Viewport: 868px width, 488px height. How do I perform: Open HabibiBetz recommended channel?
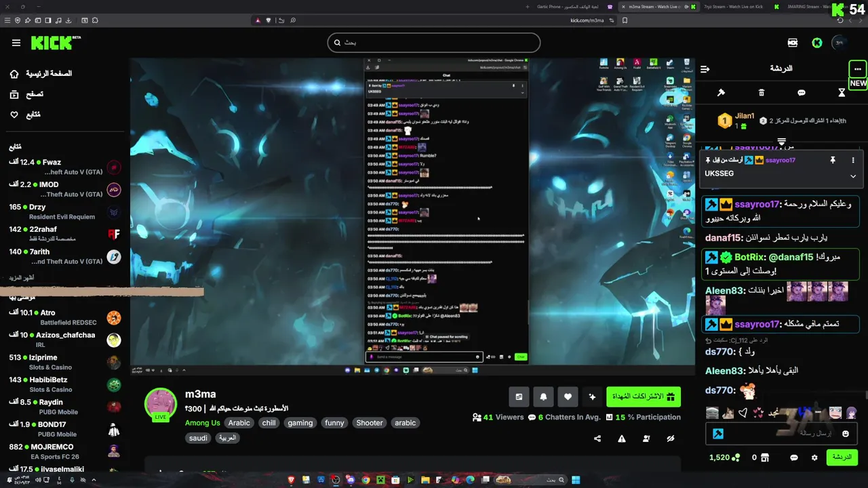click(64, 384)
